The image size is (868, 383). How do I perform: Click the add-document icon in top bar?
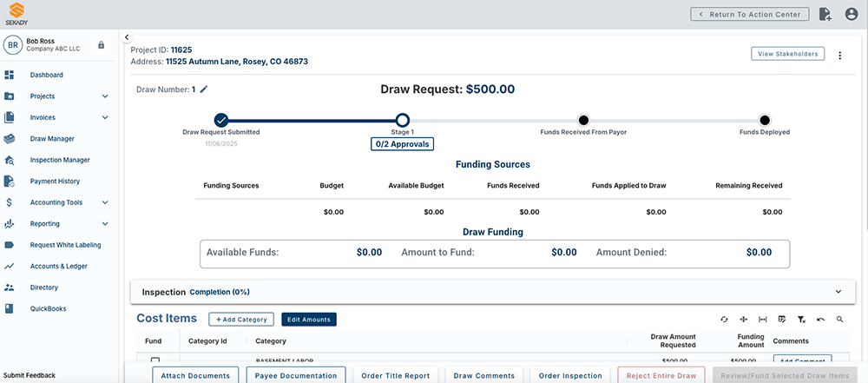[x=825, y=14]
